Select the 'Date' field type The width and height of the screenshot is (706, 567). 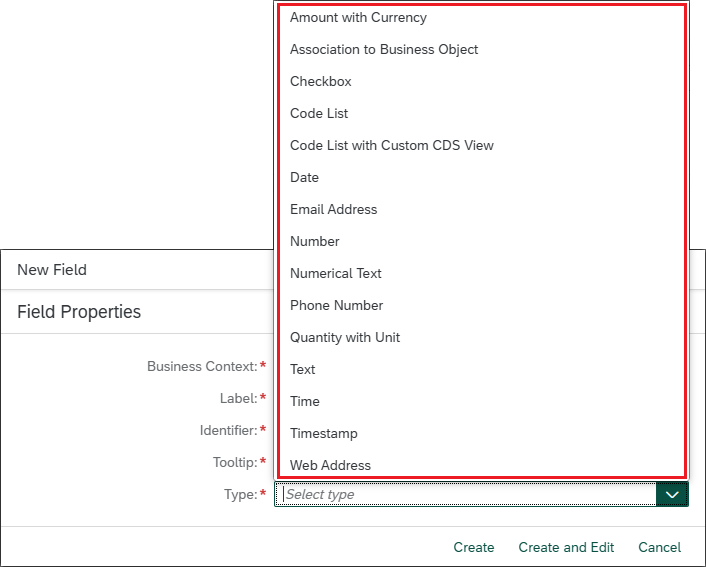305,177
